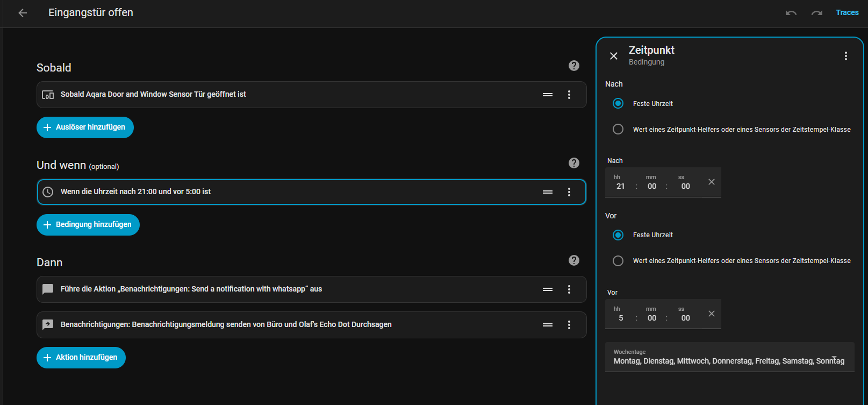Open the Traces view

pos(847,12)
